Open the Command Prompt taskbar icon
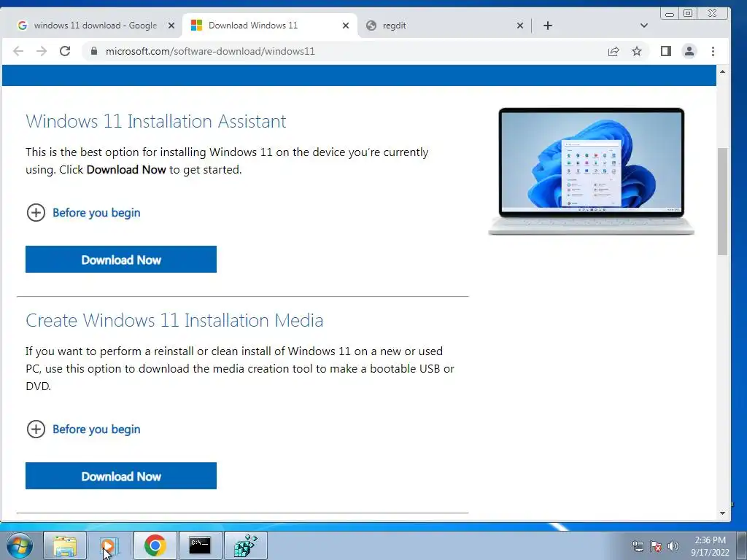This screenshot has height=560, width=747. point(200,545)
